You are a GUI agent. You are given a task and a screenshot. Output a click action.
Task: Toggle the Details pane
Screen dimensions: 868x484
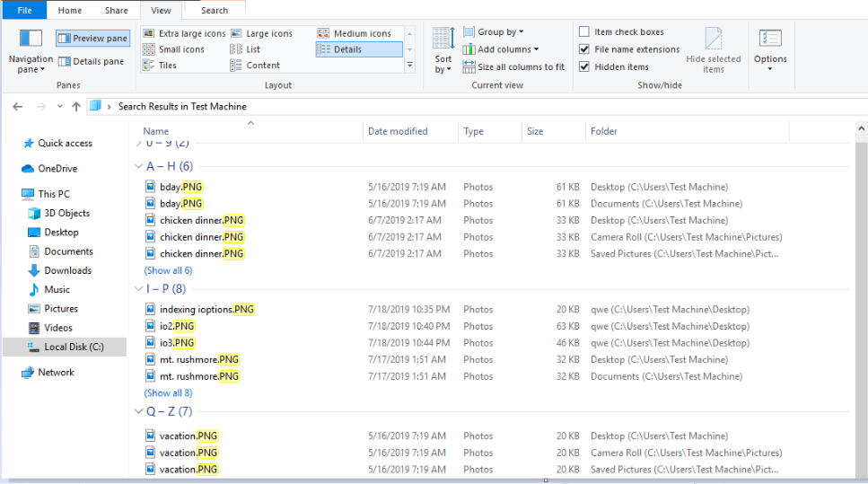[x=92, y=61]
